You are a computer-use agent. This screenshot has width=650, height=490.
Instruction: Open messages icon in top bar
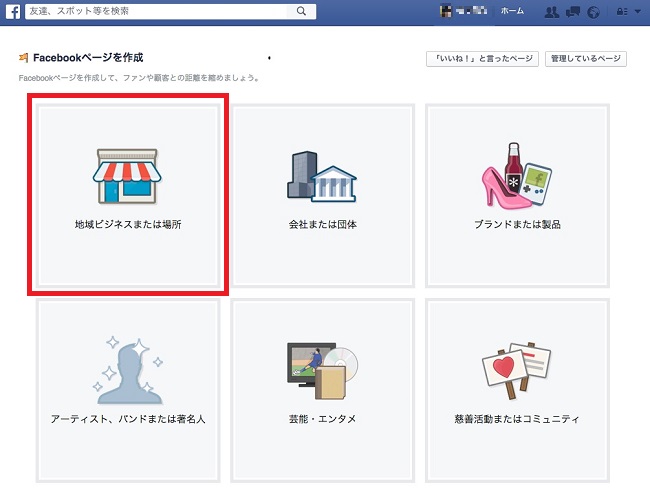pos(572,12)
